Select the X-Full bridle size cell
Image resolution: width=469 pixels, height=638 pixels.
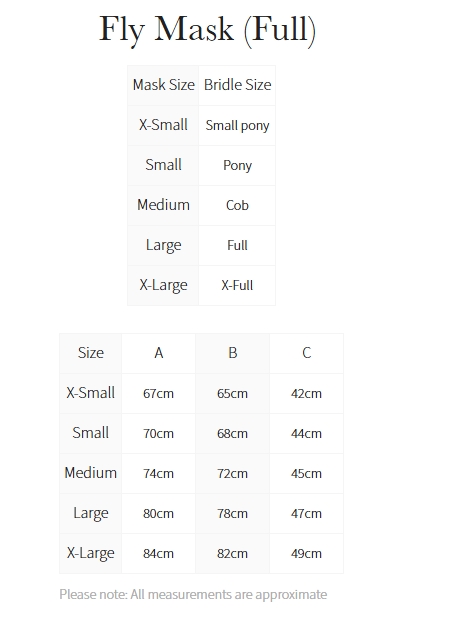point(237,285)
